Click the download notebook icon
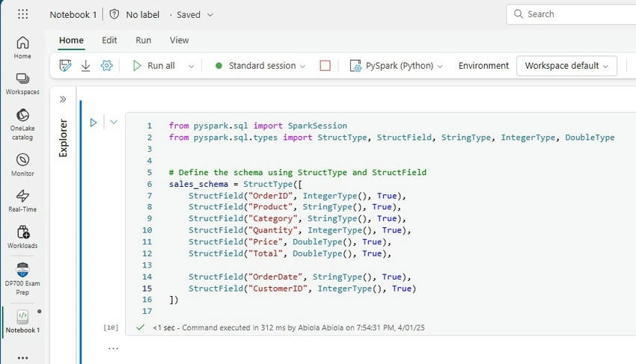The height and width of the screenshot is (364, 636). coord(85,66)
